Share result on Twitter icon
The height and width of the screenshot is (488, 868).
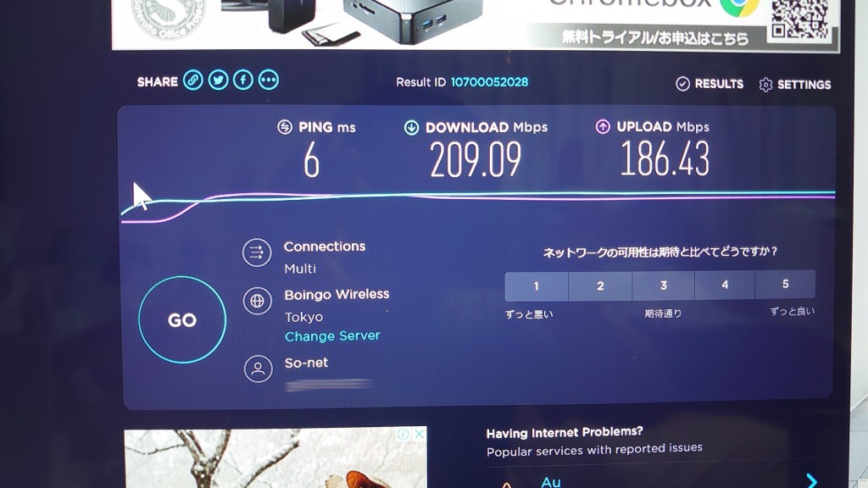point(218,80)
